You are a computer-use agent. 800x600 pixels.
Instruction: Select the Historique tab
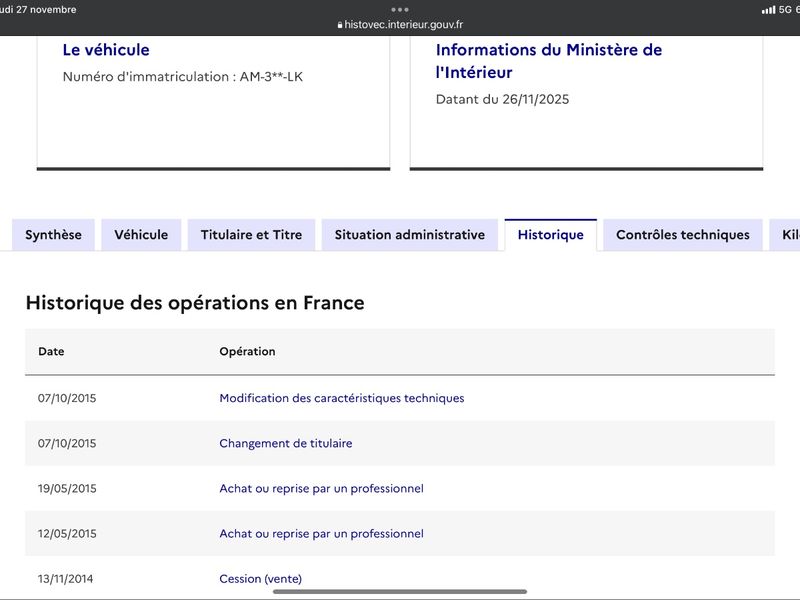(550, 235)
